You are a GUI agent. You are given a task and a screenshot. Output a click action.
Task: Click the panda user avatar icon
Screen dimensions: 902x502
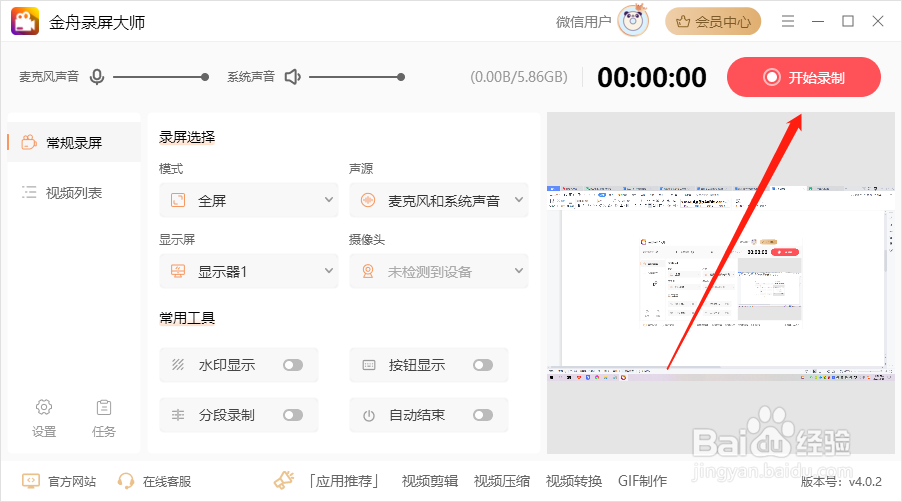633,21
